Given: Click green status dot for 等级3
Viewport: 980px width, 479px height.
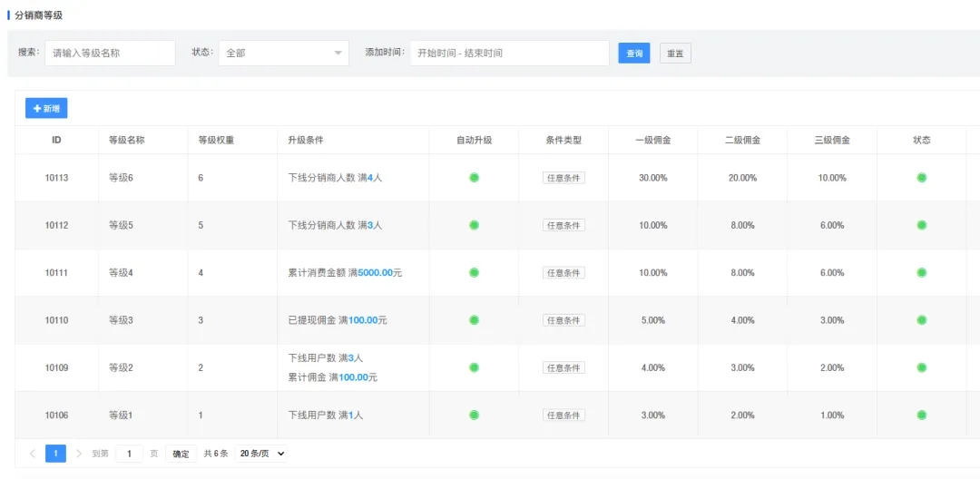Looking at the screenshot, I should coord(921,320).
